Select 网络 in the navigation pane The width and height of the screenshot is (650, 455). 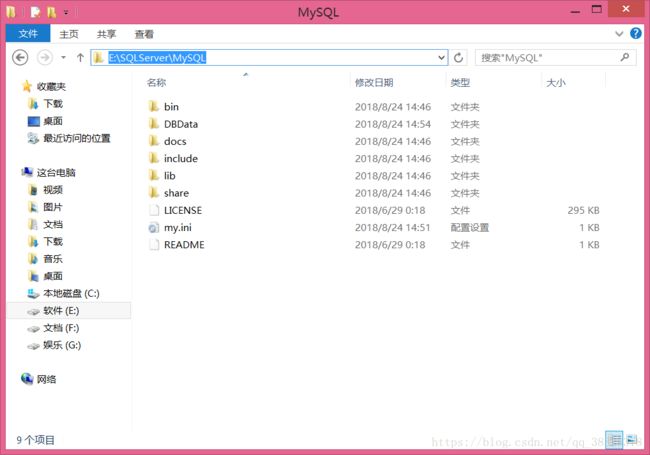(x=46, y=379)
